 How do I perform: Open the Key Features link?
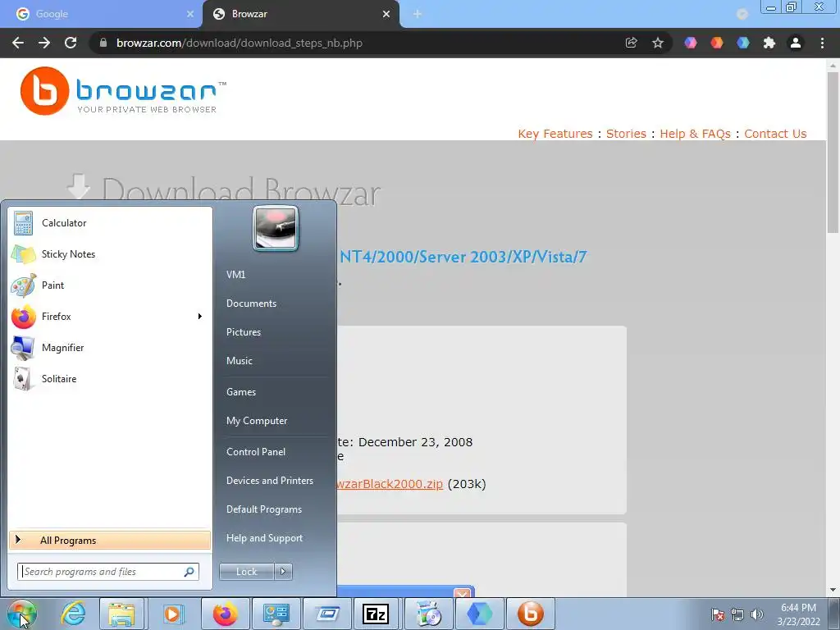555,134
